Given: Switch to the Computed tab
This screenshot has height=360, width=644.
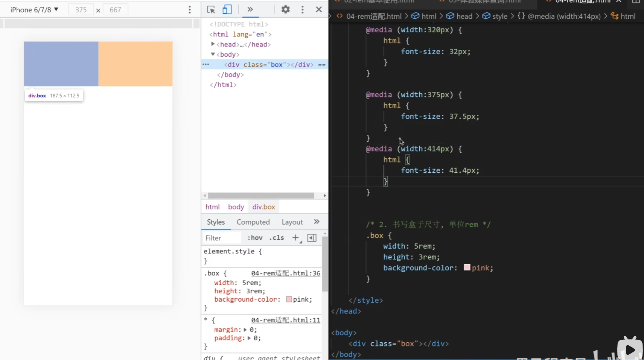Looking at the screenshot, I should [253, 222].
